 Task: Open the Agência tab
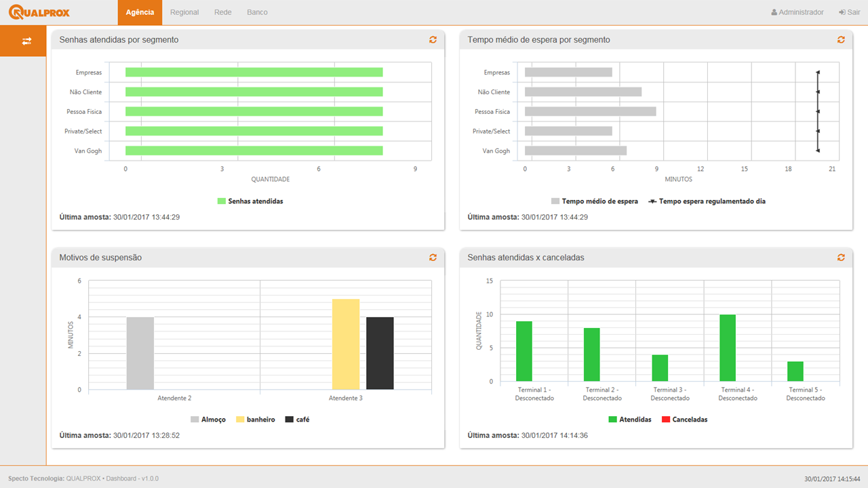140,12
